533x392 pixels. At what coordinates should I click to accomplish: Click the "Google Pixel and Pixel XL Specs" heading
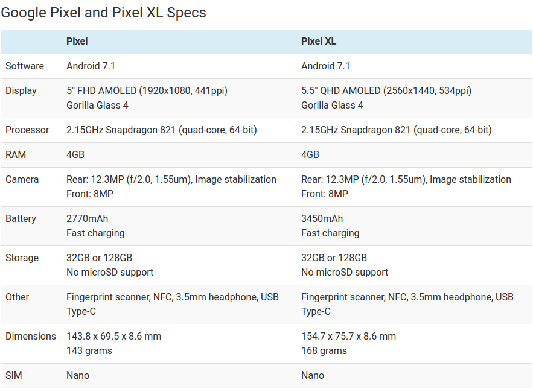point(103,13)
